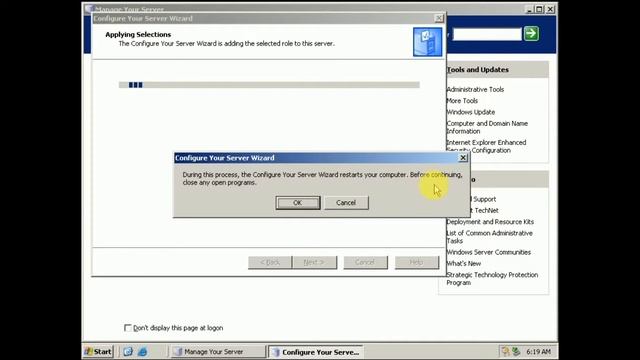Click greyed Cancel button in wizard
The height and width of the screenshot is (360, 640).
(x=365, y=262)
